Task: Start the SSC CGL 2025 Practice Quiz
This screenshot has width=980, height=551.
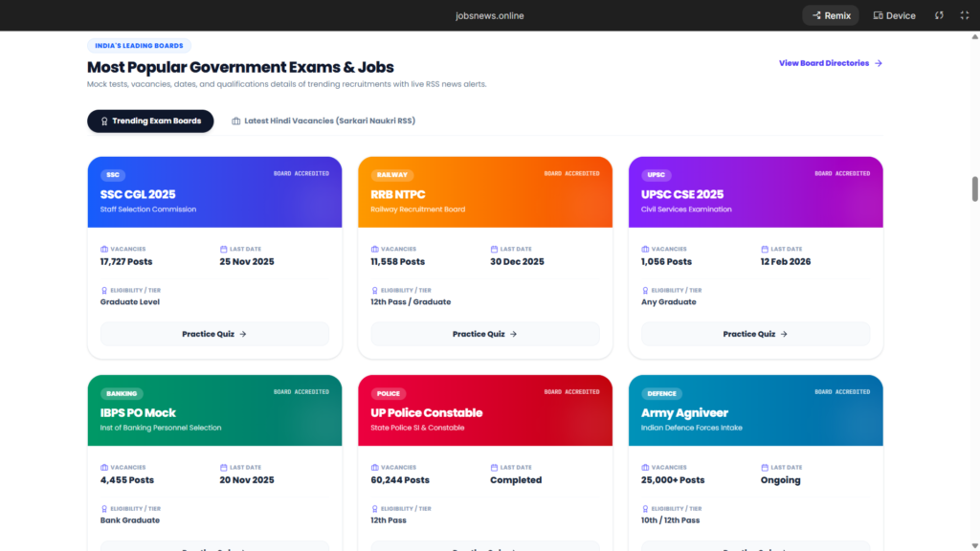Action: [x=214, y=334]
